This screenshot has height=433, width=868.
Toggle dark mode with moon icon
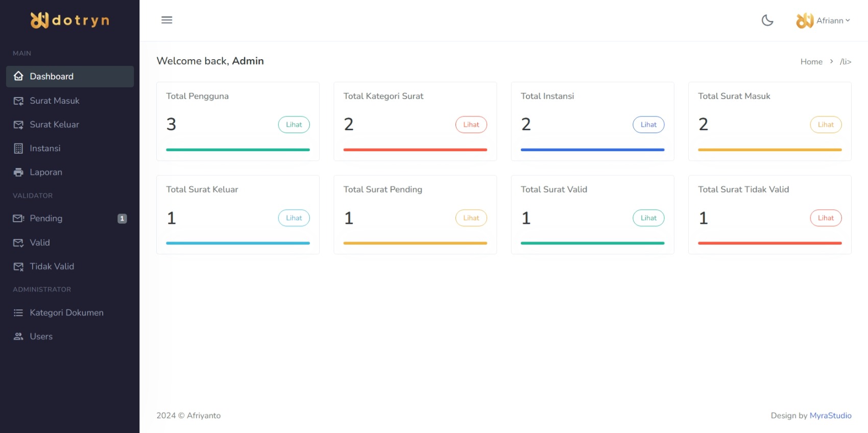click(x=767, y=20)
